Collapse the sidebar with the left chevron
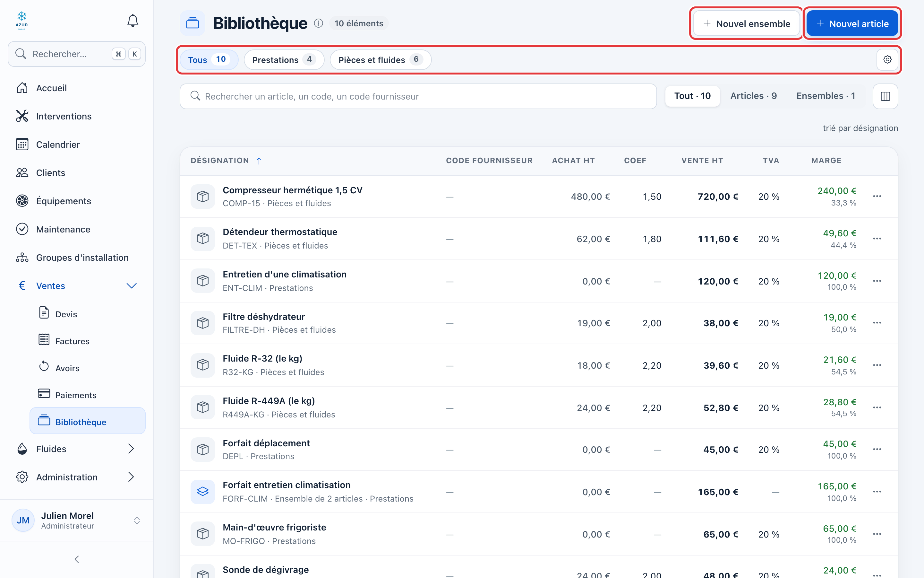Screen dimensions: 924x578 (77, 560)
